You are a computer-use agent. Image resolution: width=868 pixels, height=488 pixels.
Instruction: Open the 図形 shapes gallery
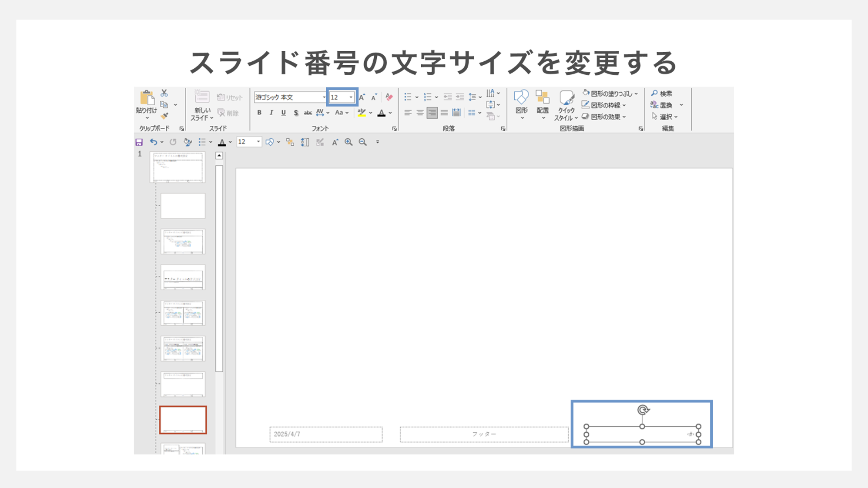click(x=521, y=104)
